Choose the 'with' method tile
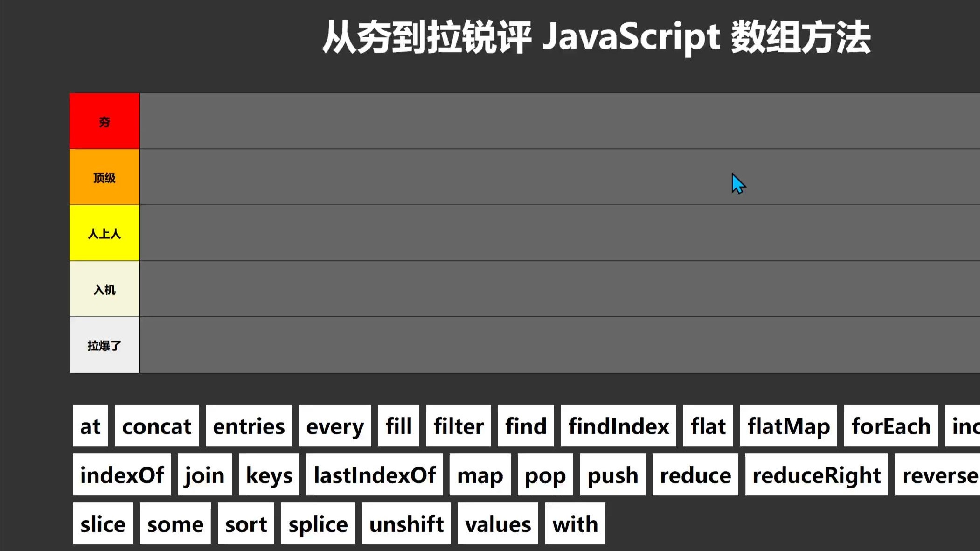The height and width of the screenshot is (551, 980). click(575, 524)
